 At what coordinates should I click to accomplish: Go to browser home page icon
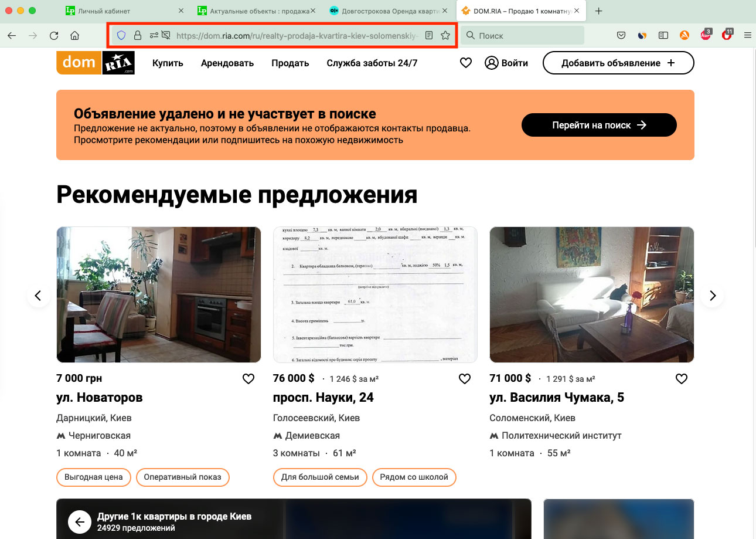(74, 35)
